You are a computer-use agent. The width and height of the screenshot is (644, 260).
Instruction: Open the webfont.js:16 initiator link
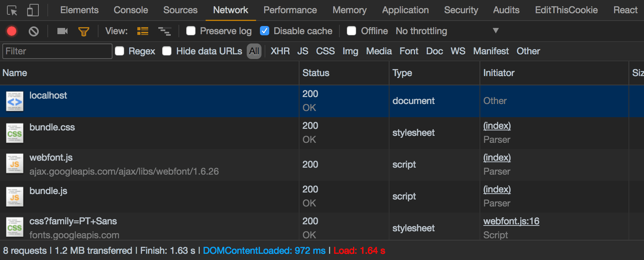tap(511, 221)
